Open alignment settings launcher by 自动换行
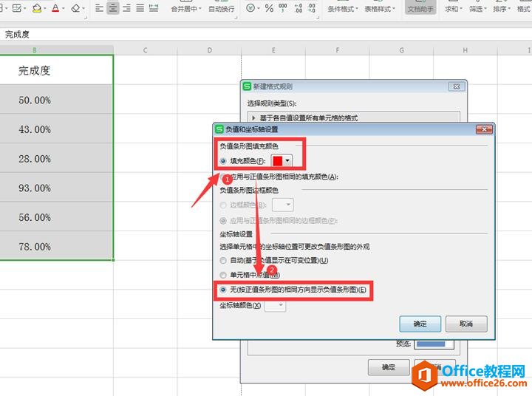This screenshot has height=396, width=532. coord(236,17)
